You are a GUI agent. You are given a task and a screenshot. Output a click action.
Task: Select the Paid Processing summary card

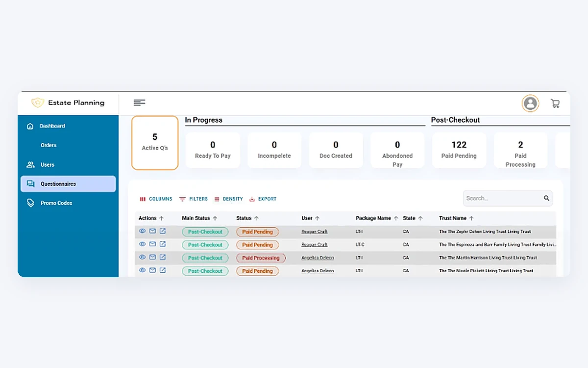520,150
